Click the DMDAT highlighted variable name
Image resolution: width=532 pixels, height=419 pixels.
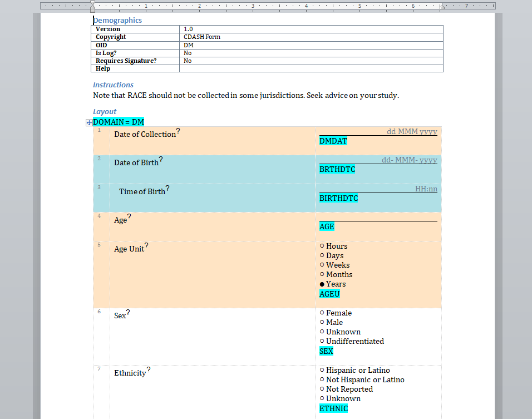pos(333,141)
